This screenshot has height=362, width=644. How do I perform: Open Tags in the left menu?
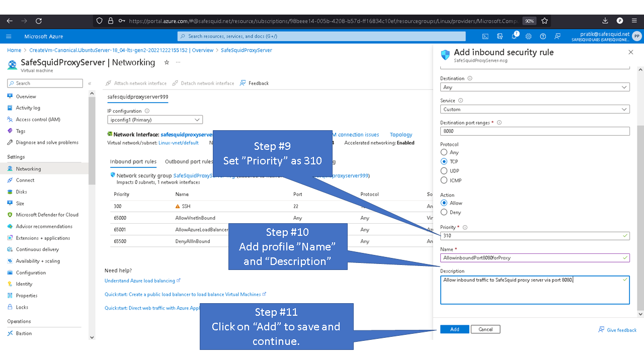coord(20,131)
